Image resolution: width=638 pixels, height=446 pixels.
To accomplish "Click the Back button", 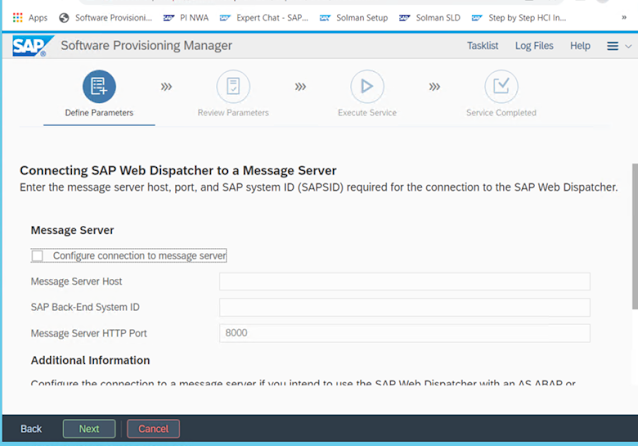I will pos(31,429).
